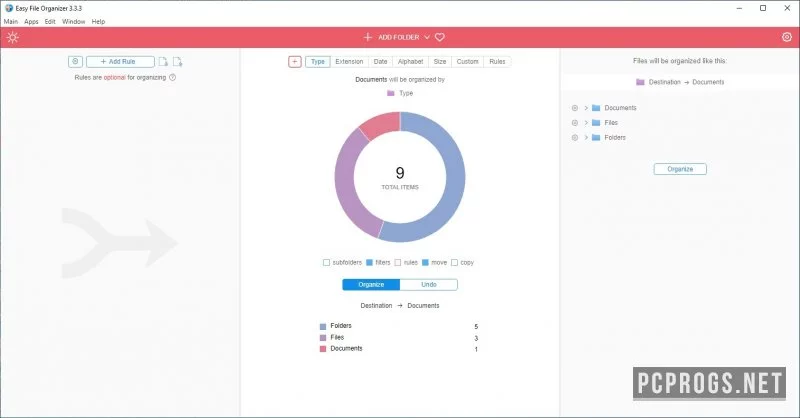Click the Files blue folder icon in tree

[596, 123]
